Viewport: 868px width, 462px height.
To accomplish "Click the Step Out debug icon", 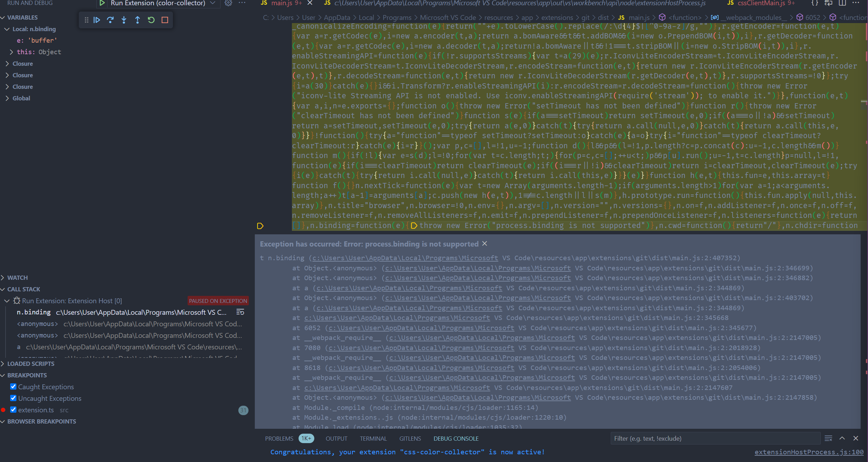I will pos(138,20).
